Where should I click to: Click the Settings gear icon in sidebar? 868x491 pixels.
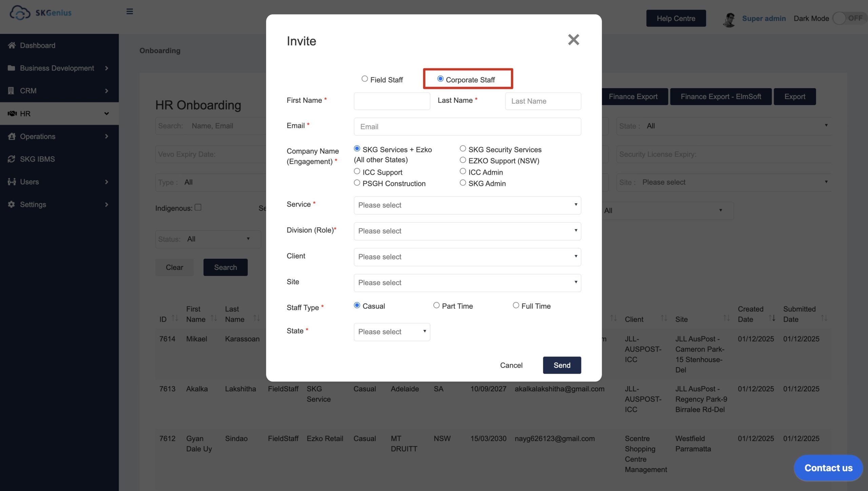tap(12, 204)
